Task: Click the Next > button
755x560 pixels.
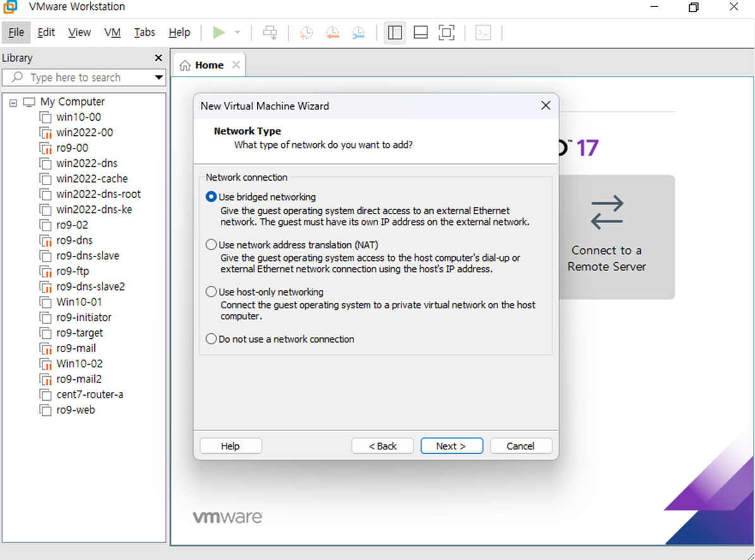Action: point(451,446)
